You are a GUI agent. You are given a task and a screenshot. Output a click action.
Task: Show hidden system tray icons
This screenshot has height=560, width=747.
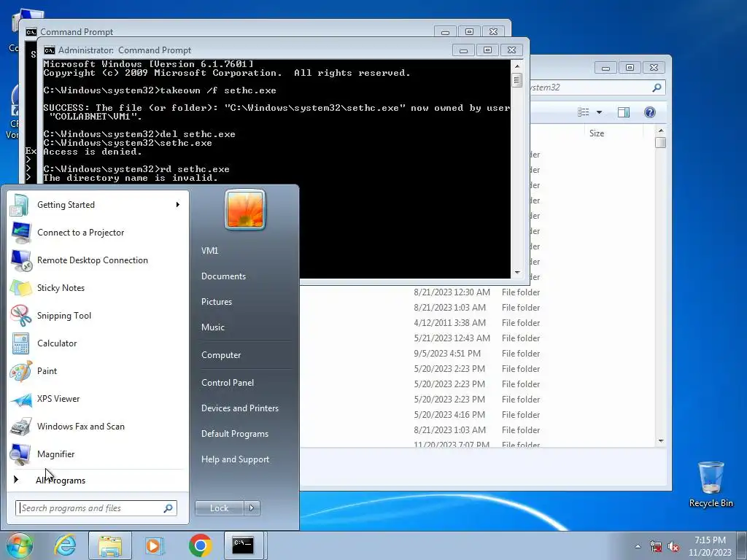coord(638,547)
